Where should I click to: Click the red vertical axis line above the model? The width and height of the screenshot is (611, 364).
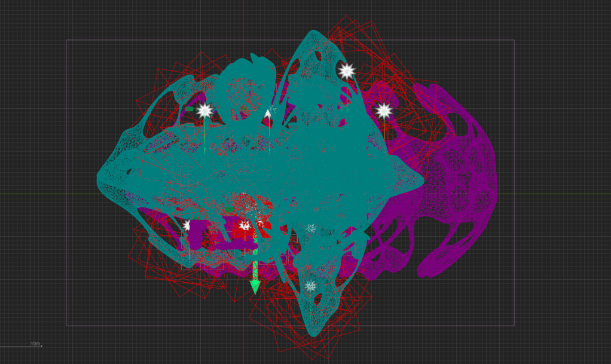[x=243, y=18]
